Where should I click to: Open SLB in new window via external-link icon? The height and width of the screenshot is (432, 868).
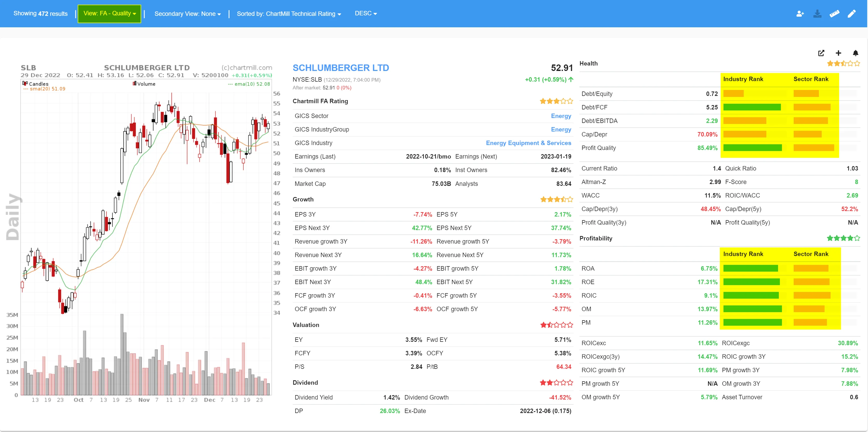821,53
